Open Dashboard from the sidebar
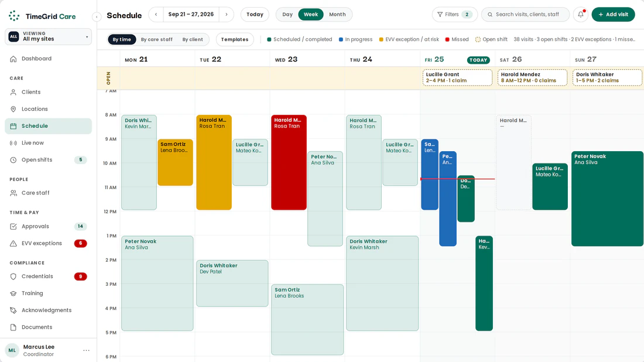644x362 pixels. pyautogui.click(x=48, y=59)
